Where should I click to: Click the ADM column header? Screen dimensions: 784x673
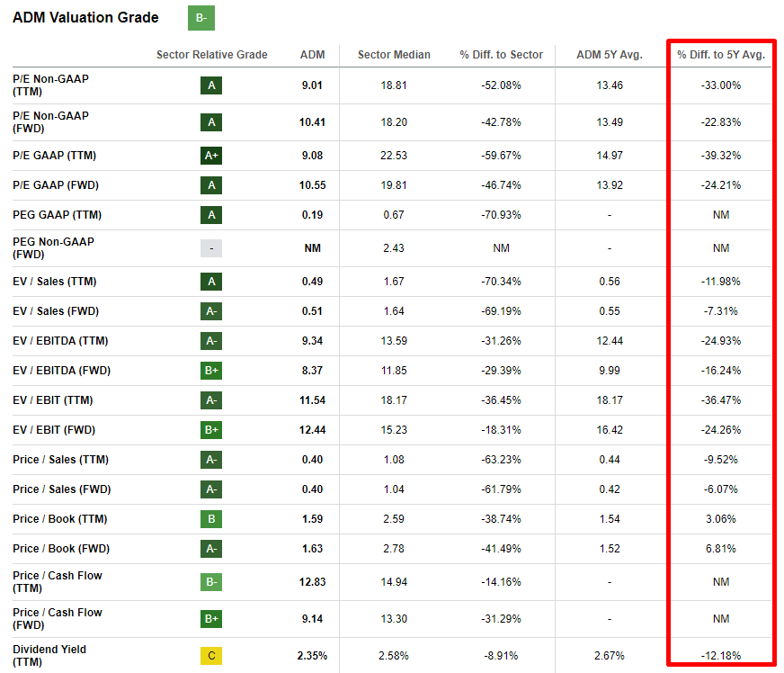(312, 55)
